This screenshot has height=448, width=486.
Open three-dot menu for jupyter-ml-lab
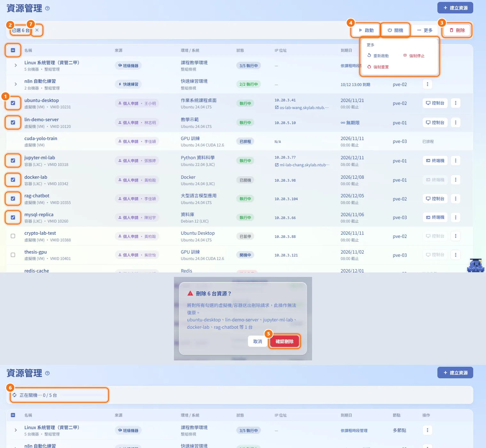pyautogui.click(x=456, y=161)
